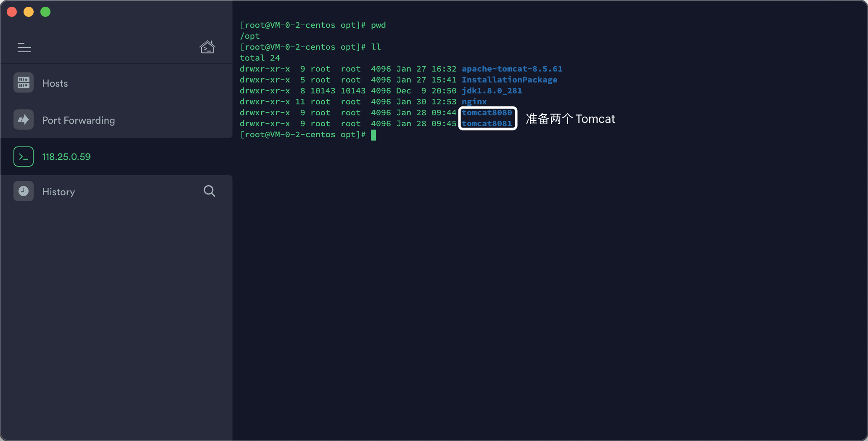Click the '09:44' timestamp of tomcat8080 row
The height and width of the screenshot is (441, 868).
pos(444,112)
